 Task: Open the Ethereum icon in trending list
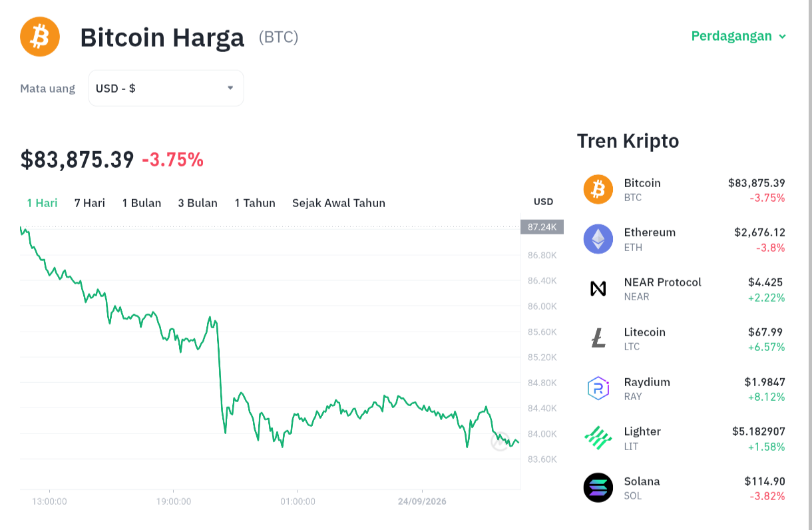tap(598, 239)
